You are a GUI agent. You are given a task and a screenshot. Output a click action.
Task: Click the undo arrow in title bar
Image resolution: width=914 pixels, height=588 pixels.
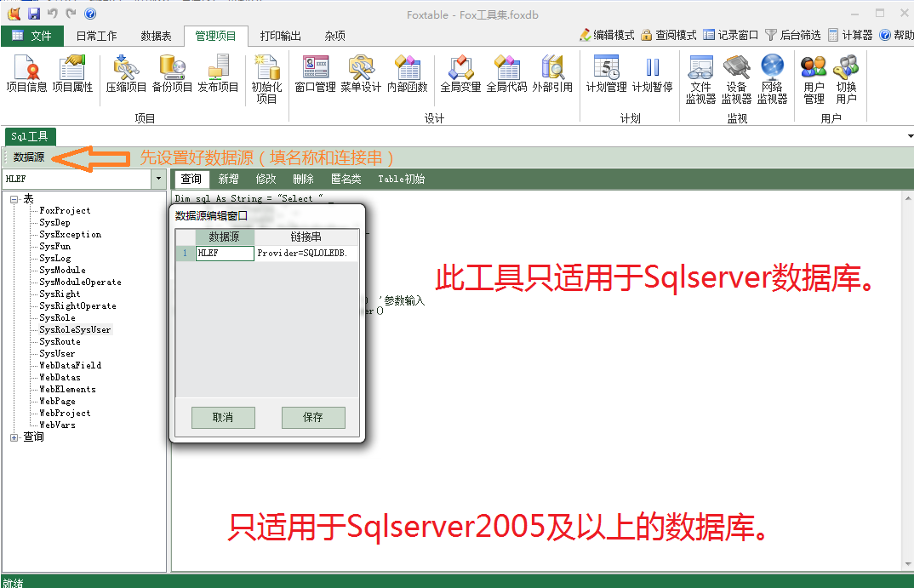pos(53,14)
